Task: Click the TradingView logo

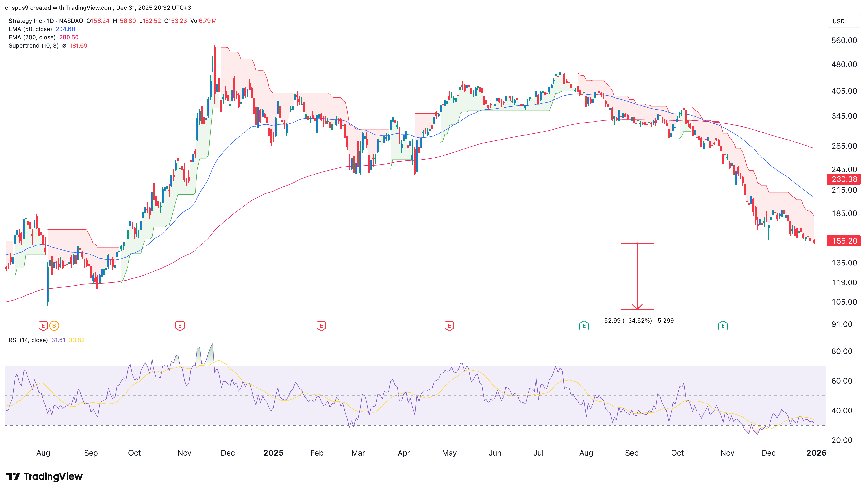Action: coord(44,476)
